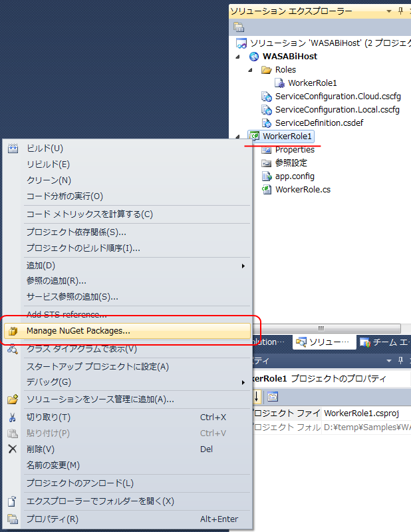Click the Roles folder icon
Screen dimensions: 411x532
(x=267, y=70)
